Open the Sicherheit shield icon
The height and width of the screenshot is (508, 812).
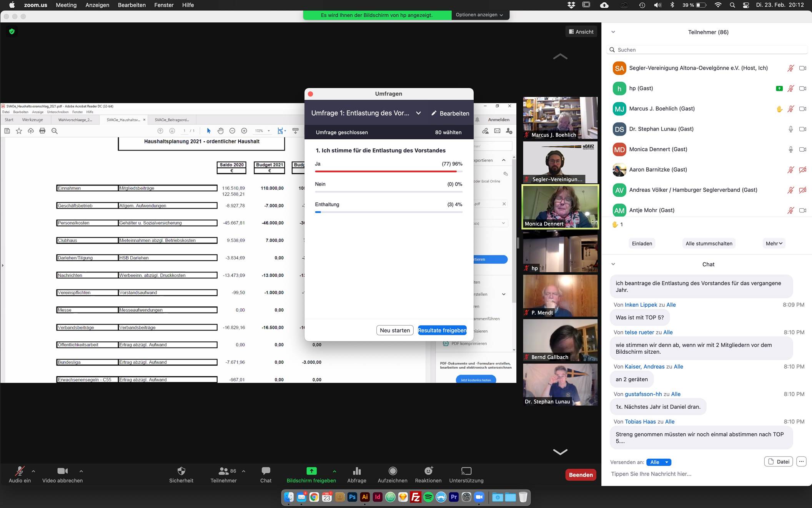181,471
